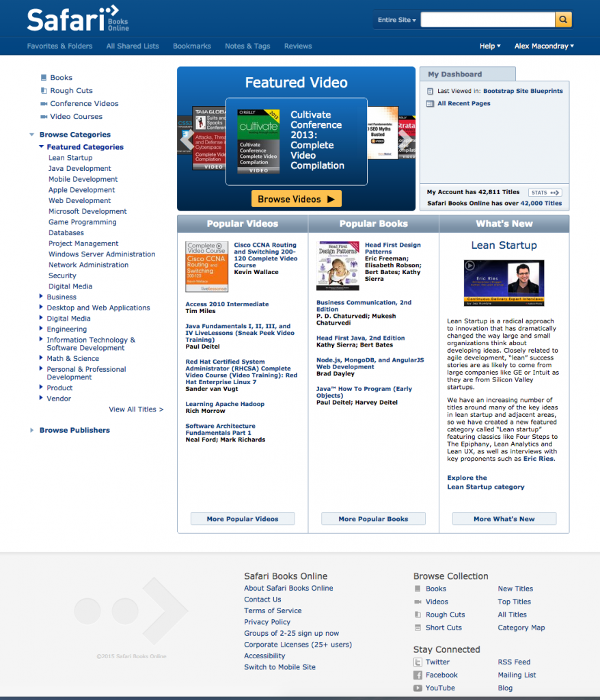Open the Privacy Policy footer link
The height and width of the screenshot is (700, 600).
coord(267,622)
